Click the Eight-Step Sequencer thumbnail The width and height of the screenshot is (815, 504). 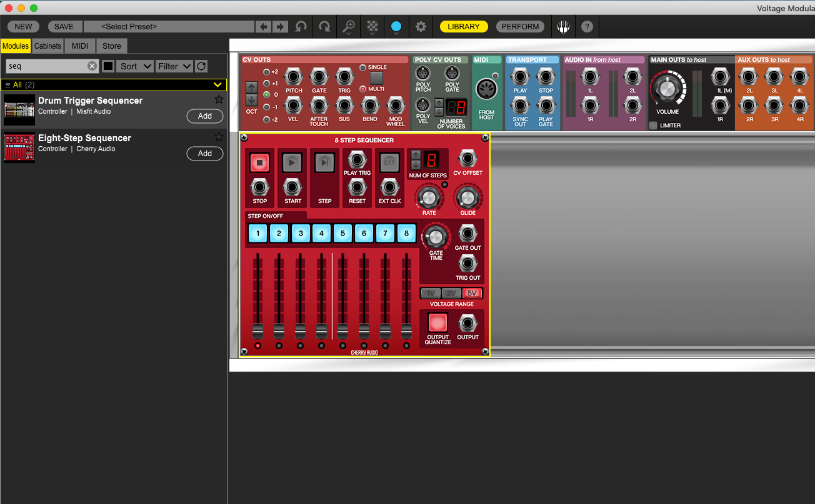tap(19, 148)
